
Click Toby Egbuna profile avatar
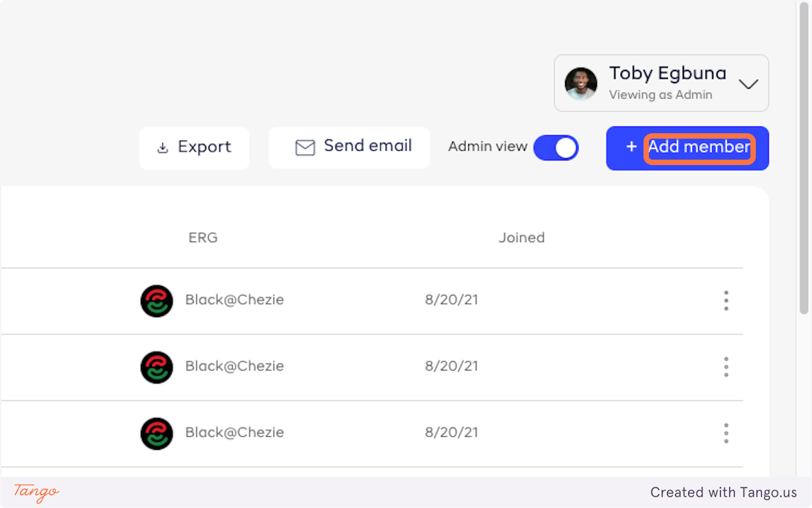point(581,83)
